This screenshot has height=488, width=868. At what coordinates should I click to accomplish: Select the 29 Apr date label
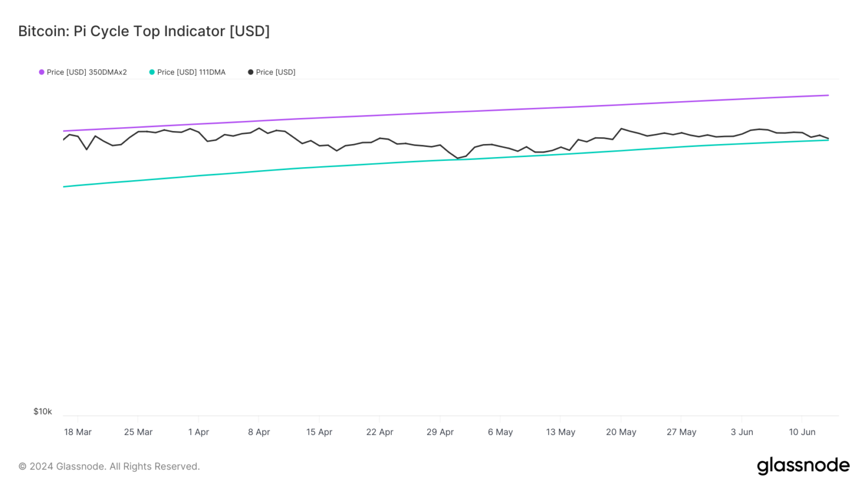click(440, 432)
